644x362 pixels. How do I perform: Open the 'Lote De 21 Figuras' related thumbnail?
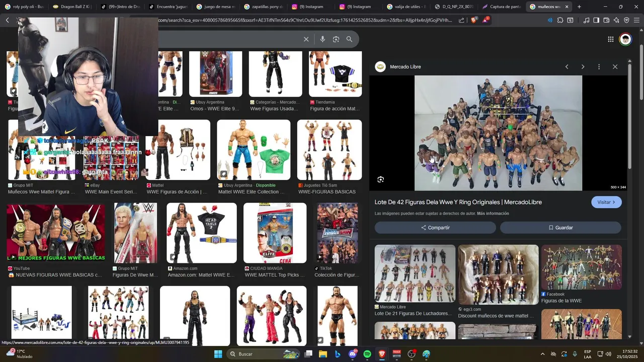click(415, 274)
